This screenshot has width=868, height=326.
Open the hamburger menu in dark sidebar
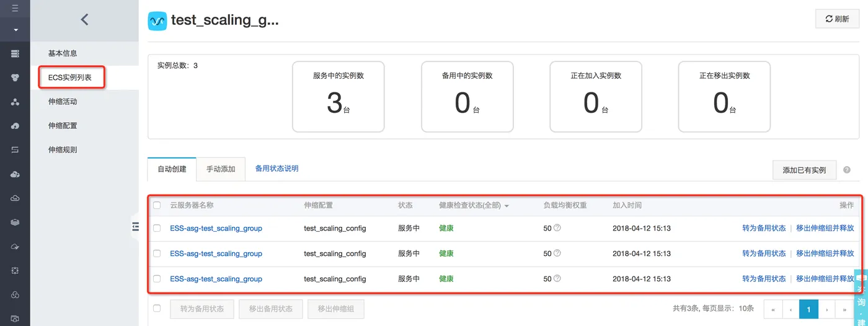15,9
